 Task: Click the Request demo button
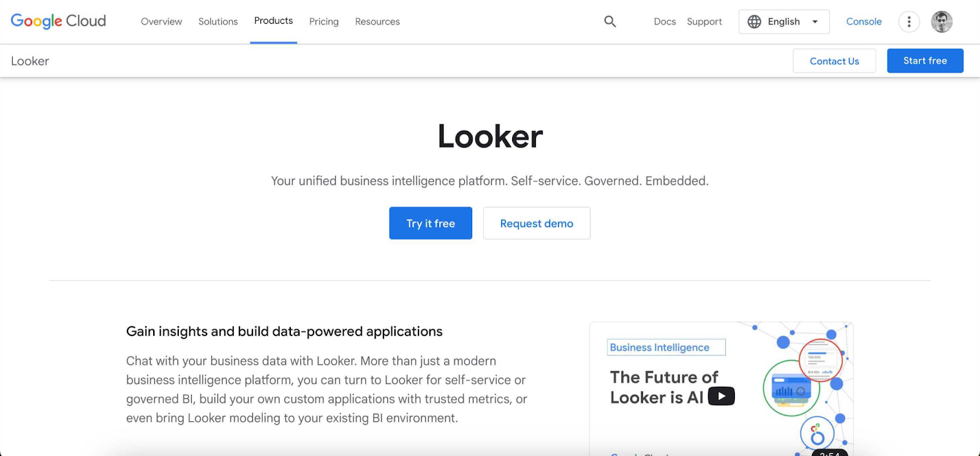tap(536, 223)
